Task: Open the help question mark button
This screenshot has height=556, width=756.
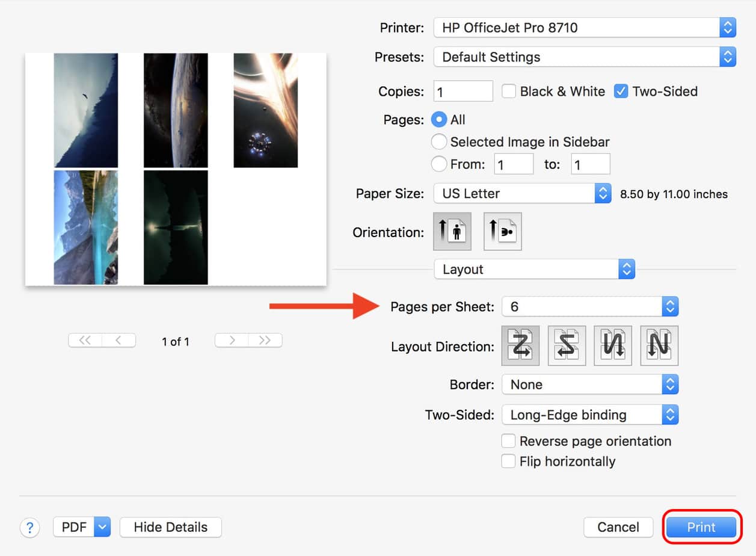Action: (30, 528)
